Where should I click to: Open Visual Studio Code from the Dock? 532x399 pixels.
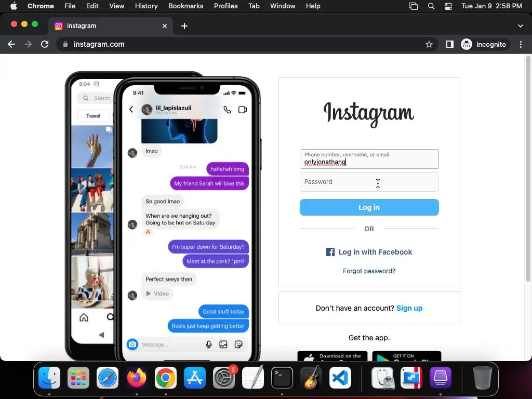click(x=340, y=378)
